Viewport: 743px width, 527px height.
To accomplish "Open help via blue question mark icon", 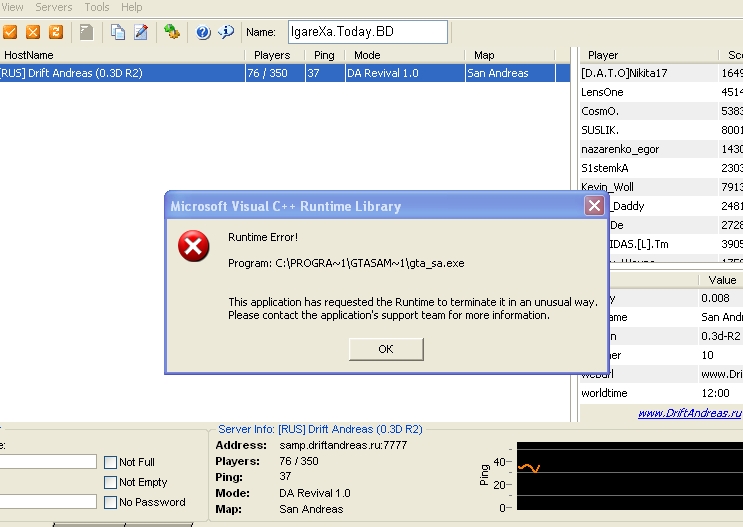I will [203, 32].
